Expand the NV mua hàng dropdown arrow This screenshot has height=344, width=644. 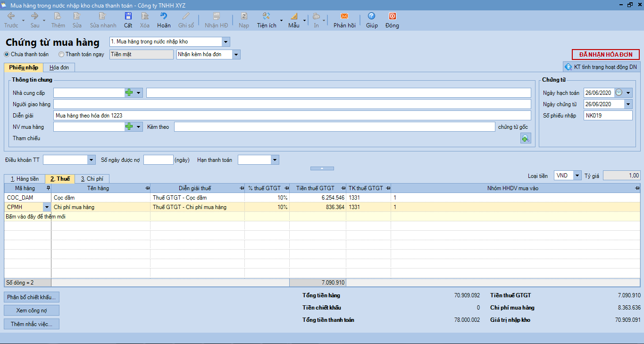click(139, 126)
